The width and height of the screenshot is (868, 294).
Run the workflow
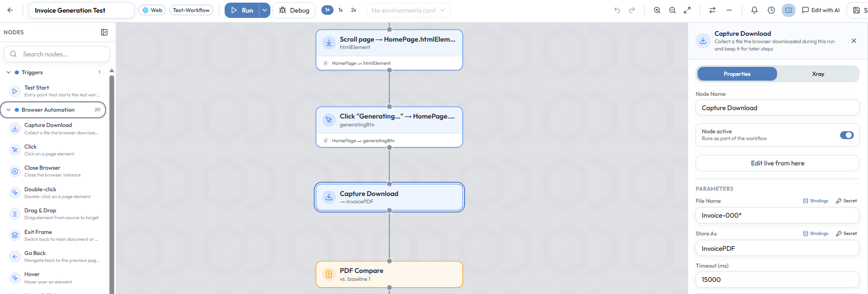242,10
